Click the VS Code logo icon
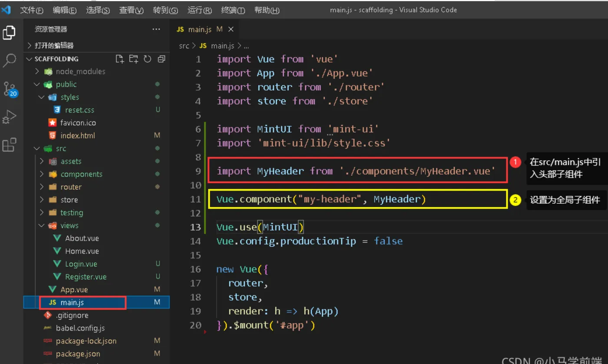Viewport: 608px width, 364px height. tap(6, 10)
